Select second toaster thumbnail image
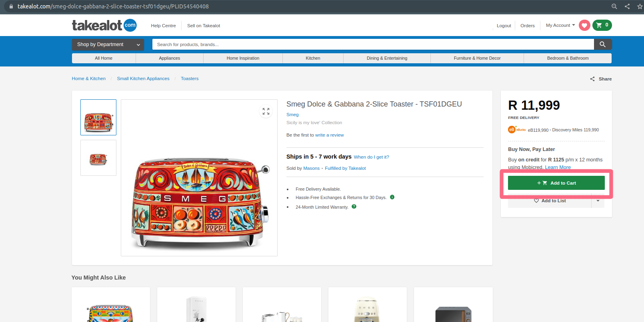644x322 pixels. [x=98, y=158]
